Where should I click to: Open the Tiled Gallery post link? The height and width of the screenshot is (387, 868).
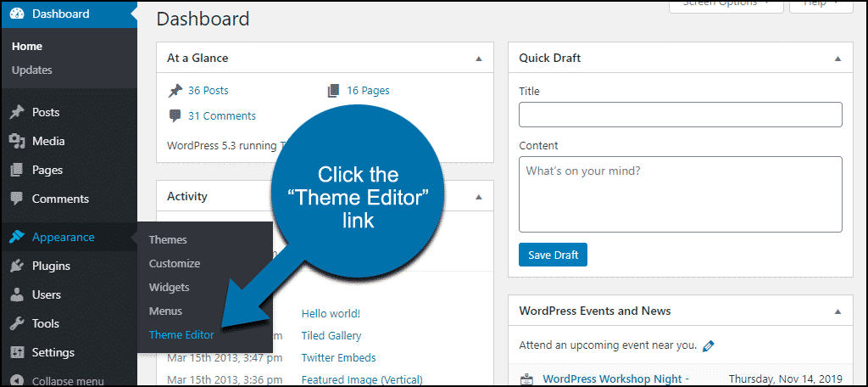[x=331, y=335]
